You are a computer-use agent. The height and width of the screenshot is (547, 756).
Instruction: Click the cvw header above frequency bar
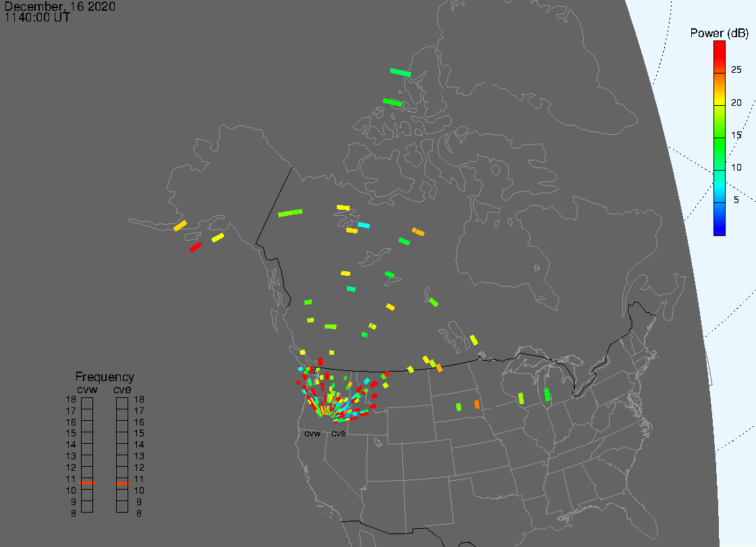coord(87,389)
